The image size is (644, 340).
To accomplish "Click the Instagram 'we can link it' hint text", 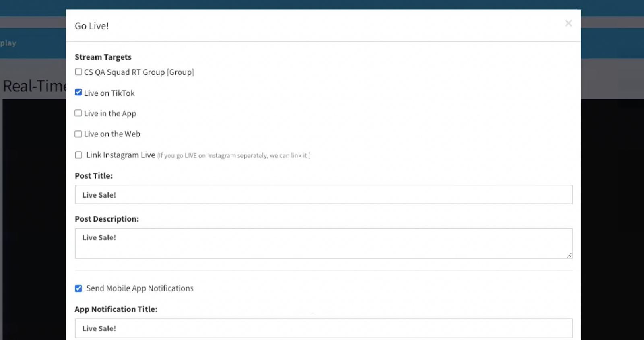I will 233,156.
